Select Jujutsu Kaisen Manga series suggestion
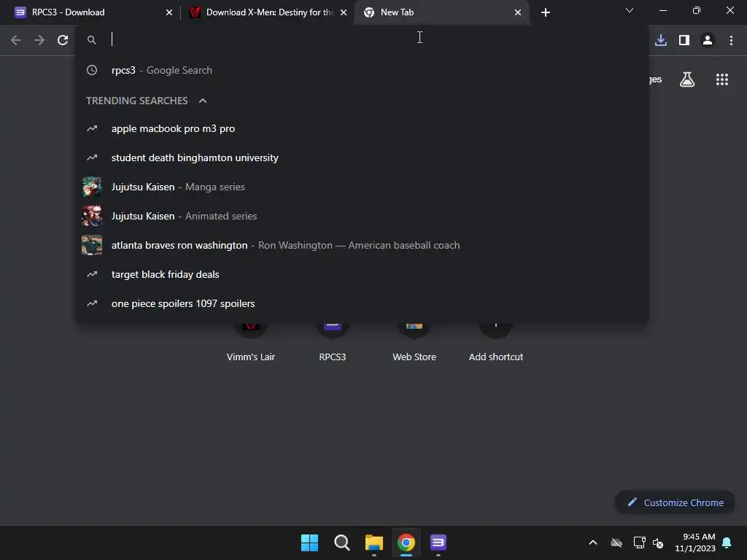 click(362, 187)
